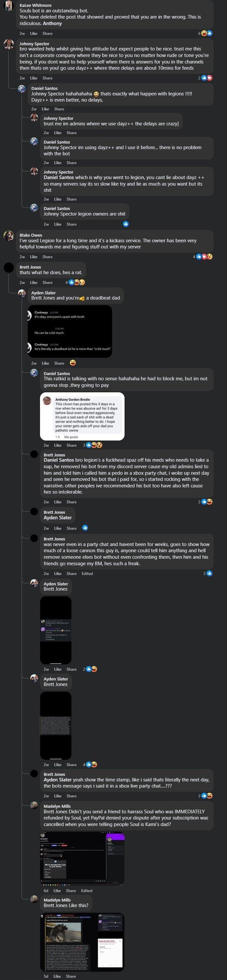Open Anthony mention in KaLee's comment
Screen dimensions: 227x980
[52, 23]
